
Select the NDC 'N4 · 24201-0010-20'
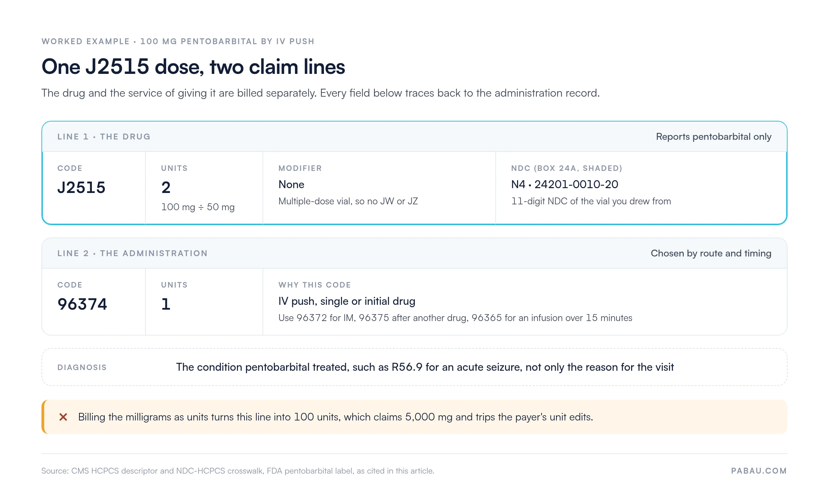coord(565,184)
